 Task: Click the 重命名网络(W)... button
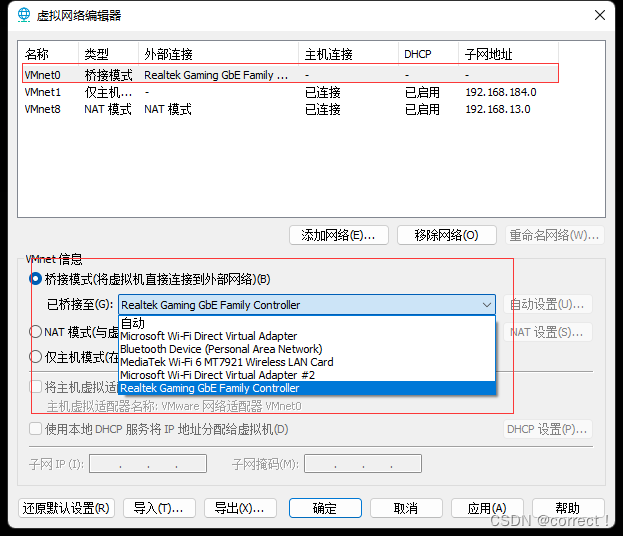[x=555, y=235]
